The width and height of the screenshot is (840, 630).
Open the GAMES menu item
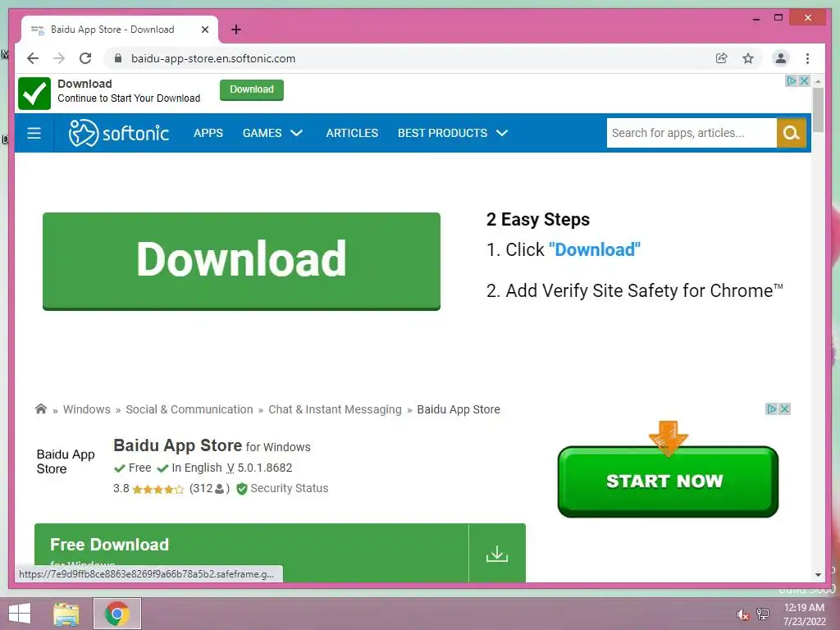click(262, 133)
